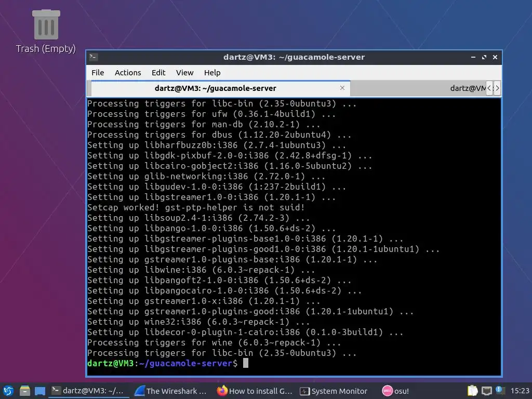
Task: Switch to The Wireshark taskbar entry
Action: [170, 391]
